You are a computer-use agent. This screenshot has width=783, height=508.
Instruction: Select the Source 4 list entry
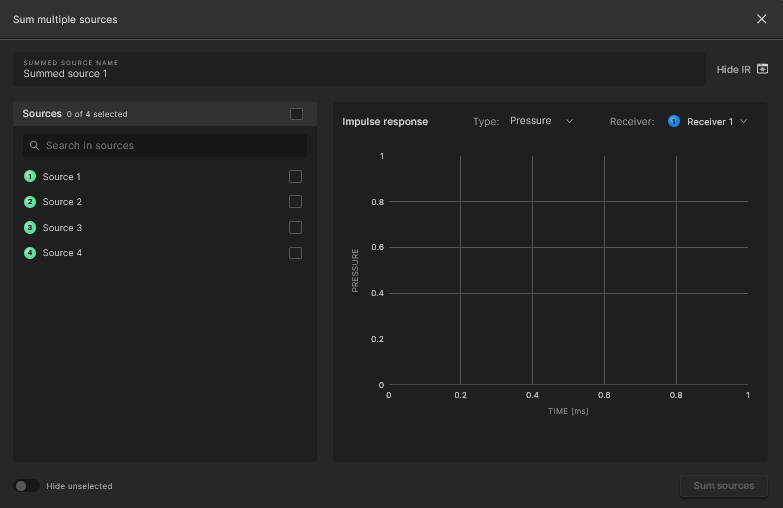(62, 253)
